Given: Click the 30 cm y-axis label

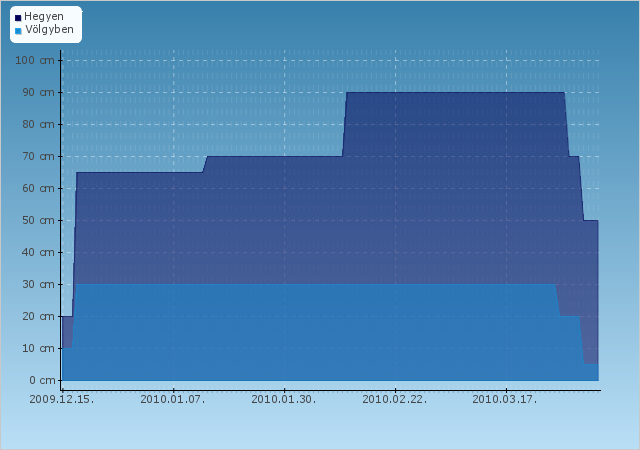Looking at the screenshot, I should pos(38,284).
